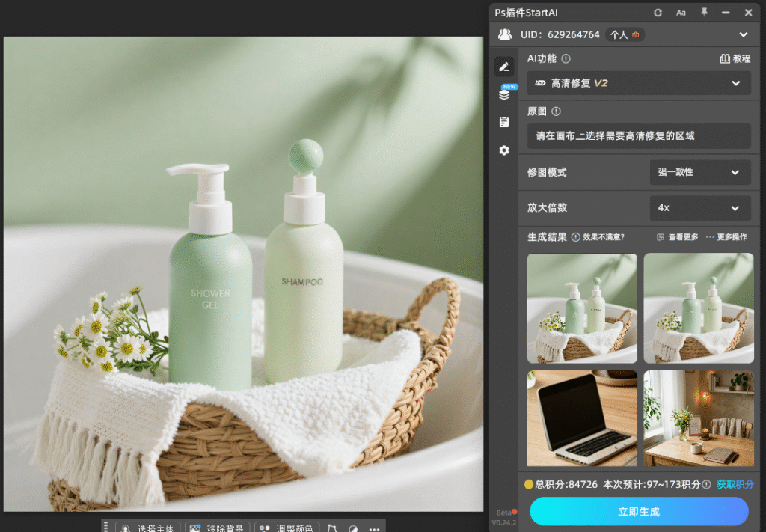Close the StartAI plugin panel
This screenshot has width=766, height=532.
(x=748, y=13)
